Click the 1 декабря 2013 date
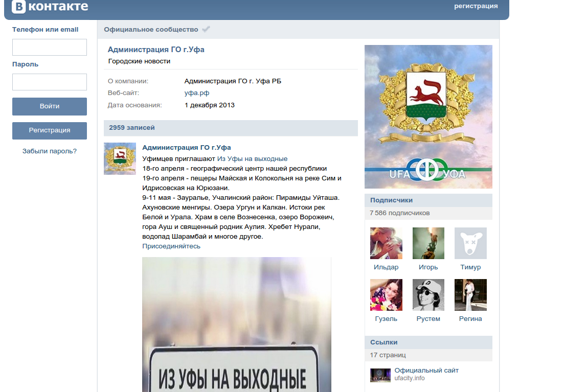 [x=209, y=105]
